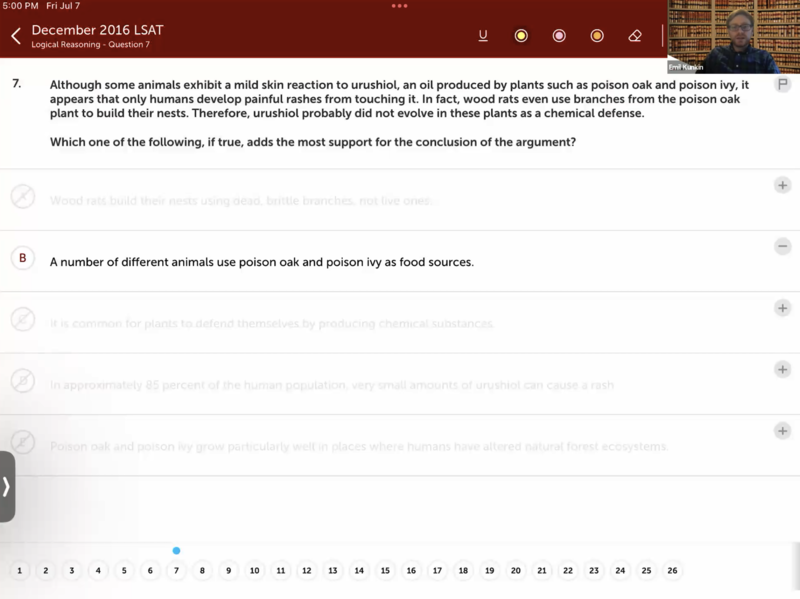Go back using the header arrow

16,37
